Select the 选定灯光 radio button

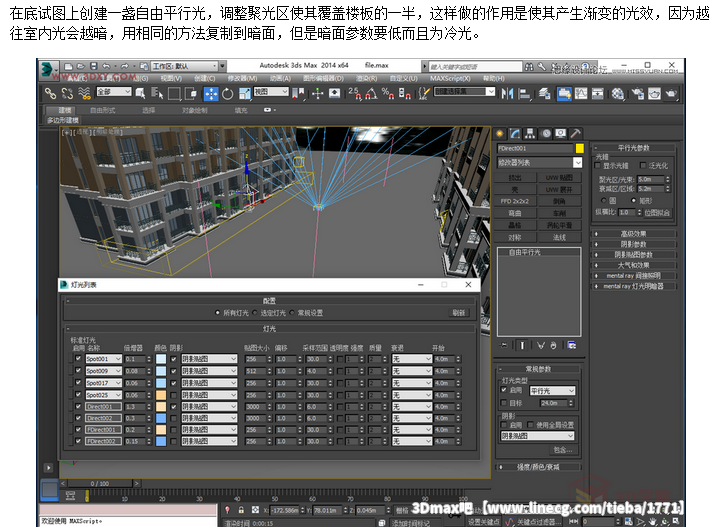(x=254, y=313)
